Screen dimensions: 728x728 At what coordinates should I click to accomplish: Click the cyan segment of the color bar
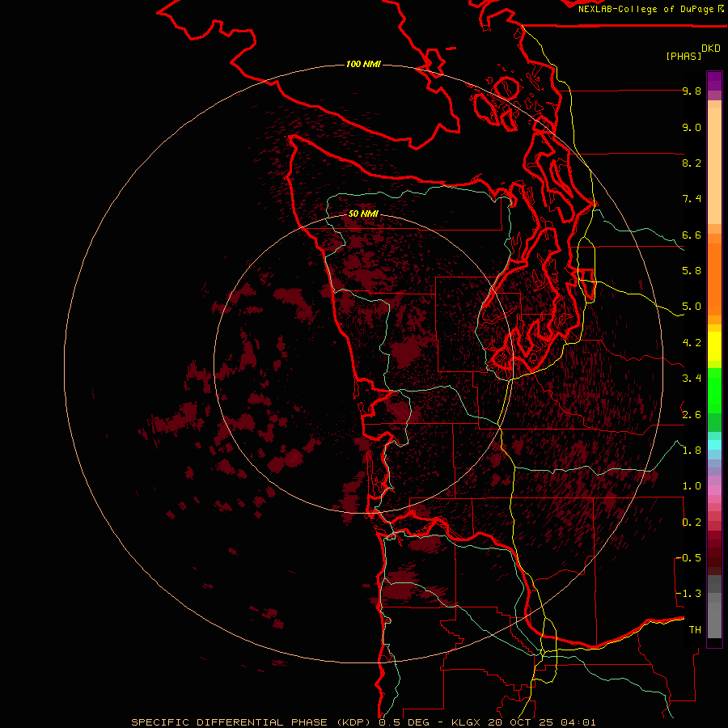coord(714,444)
